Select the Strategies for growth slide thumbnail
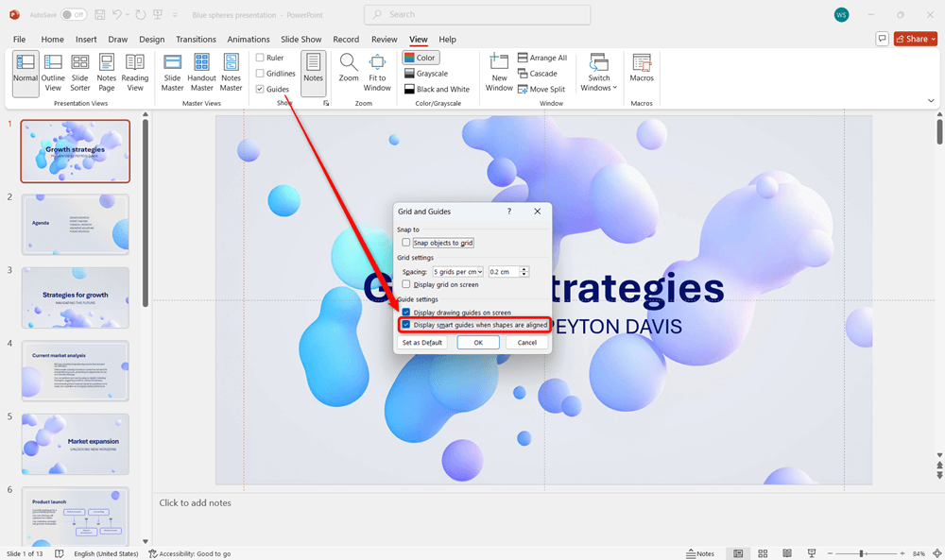 point(75,297)
